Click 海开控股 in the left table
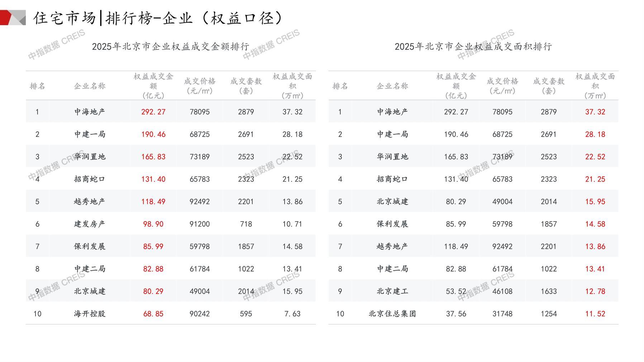Viewport: 644px width, 362px height. [x=90, y=314]
